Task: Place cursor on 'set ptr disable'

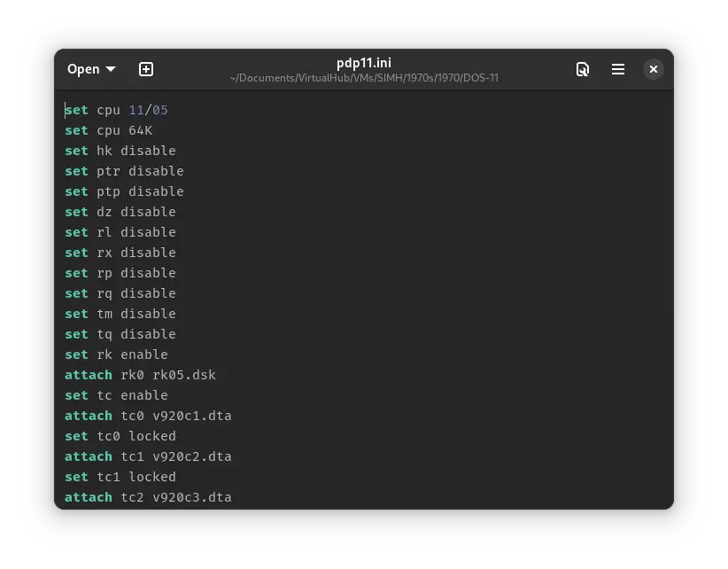Action: point(124,171)
